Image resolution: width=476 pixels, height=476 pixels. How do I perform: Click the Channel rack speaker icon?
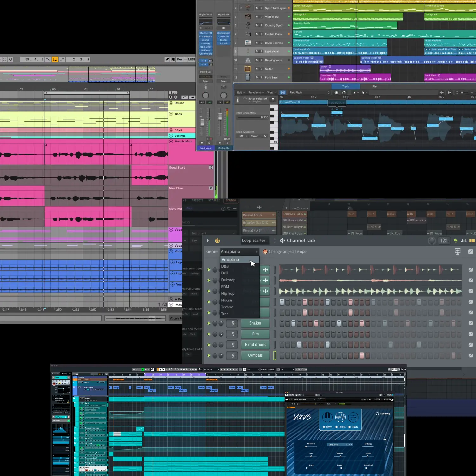[282, 241]
